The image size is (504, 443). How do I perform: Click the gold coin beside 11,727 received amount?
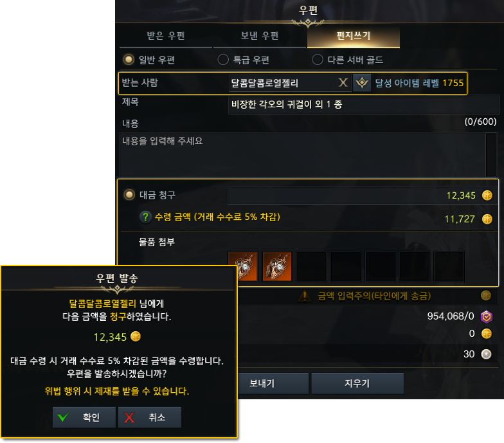tap(487, 219)
